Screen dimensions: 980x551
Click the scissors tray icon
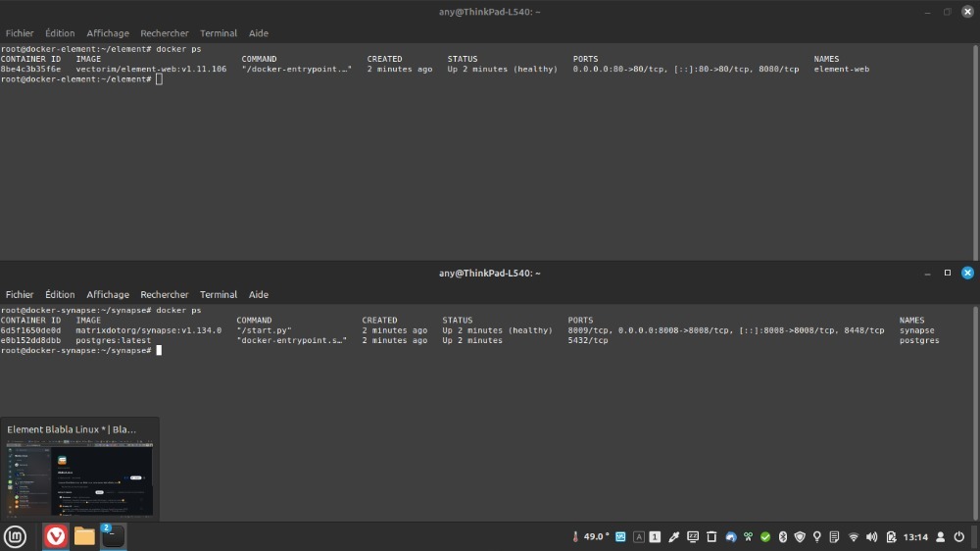pyautogui.click(x=748, y=537)
